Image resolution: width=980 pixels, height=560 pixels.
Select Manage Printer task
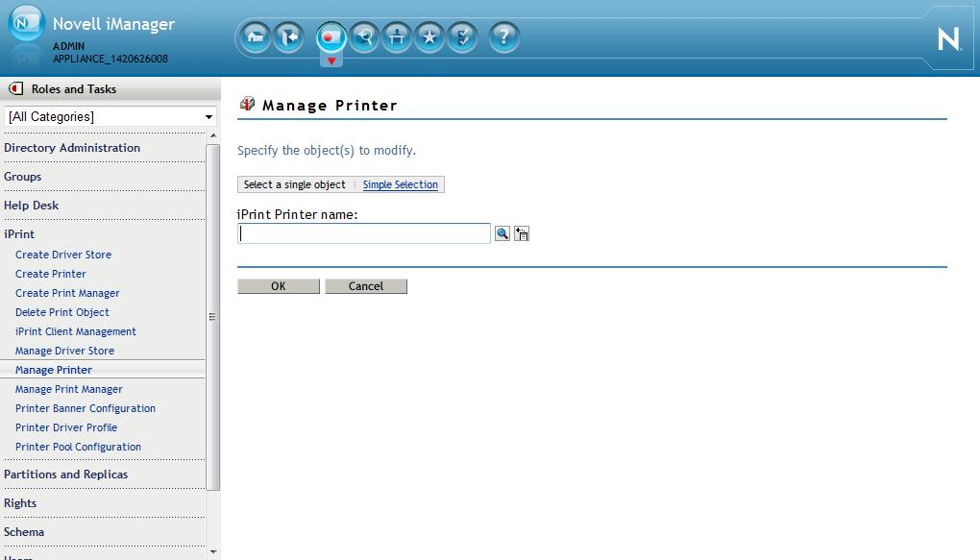(54, 370)
